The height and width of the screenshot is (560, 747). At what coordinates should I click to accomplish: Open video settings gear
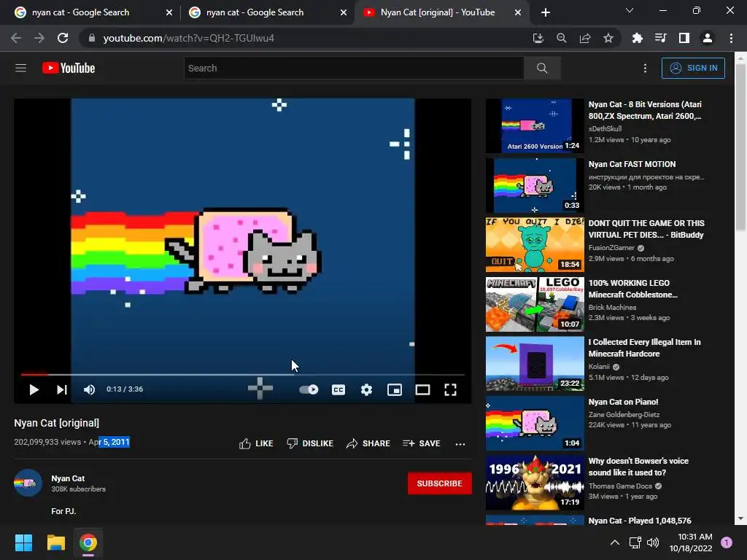point(366,389)
